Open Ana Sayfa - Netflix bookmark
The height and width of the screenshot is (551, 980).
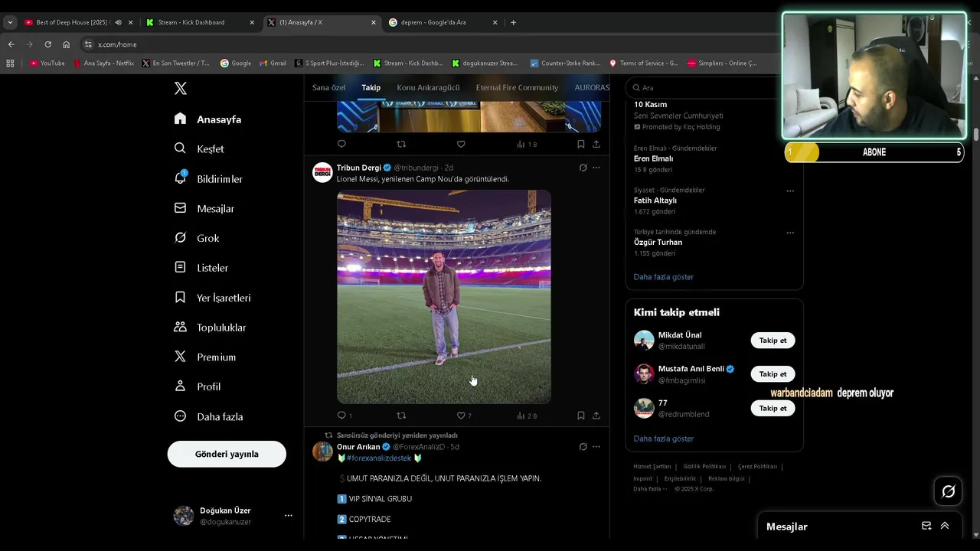tap(103, 64)
